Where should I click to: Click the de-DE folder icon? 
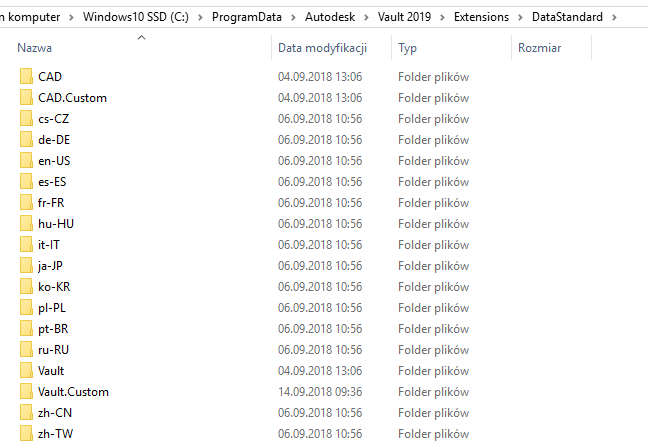tap(26, 140)
